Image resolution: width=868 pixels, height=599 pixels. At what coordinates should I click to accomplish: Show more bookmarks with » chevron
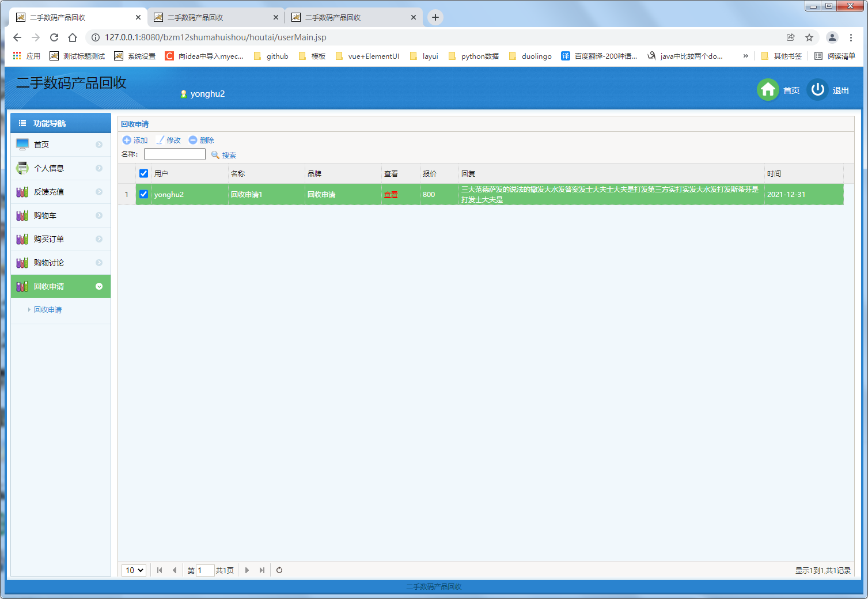coord(746,56)
